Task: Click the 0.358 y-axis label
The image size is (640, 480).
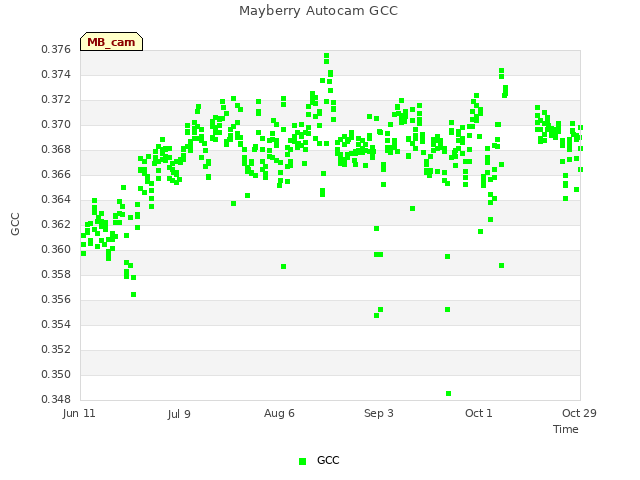Action: (56, 274)
